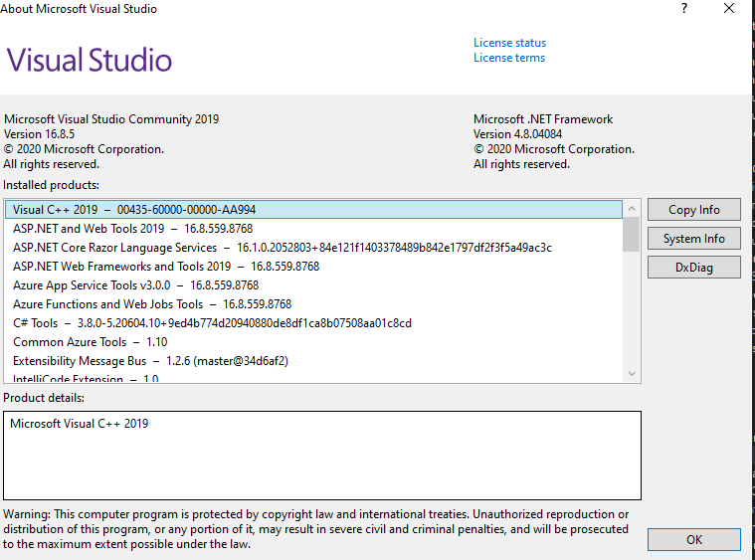Click the .NET Version 4.8.04084 text

[x=517, y=134]
